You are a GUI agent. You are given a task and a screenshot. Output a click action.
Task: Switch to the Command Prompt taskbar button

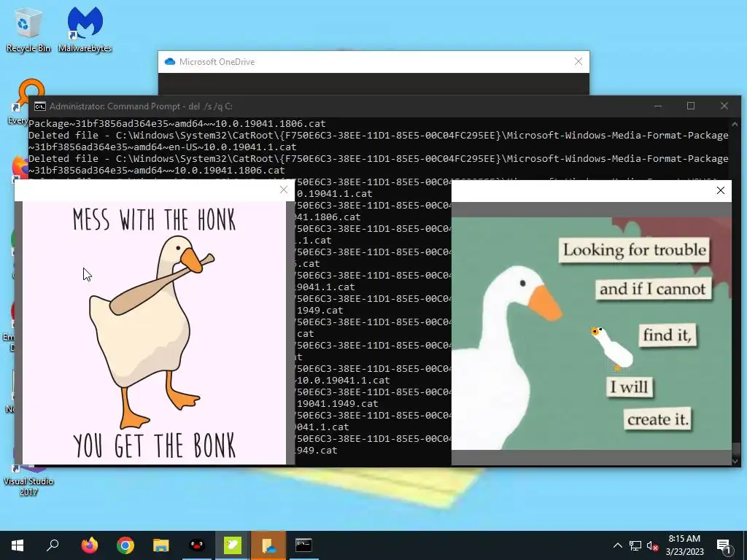click(x=303, y=545)
